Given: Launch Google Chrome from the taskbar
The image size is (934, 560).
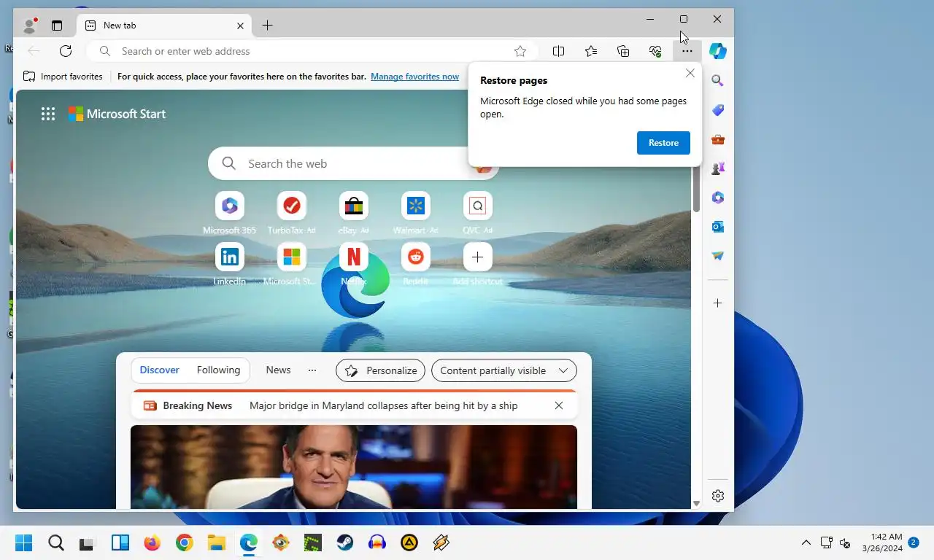Looking at the screenshot, I should tap(184, 542).
